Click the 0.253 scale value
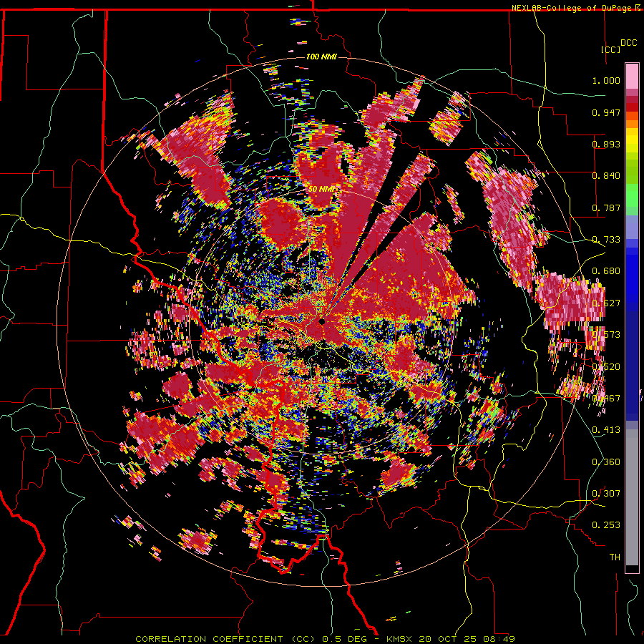644x644 pixels. click(x=606, y=525)
